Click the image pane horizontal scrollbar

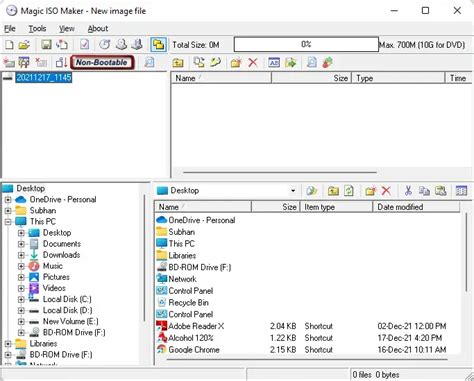[x=280, y=173]
